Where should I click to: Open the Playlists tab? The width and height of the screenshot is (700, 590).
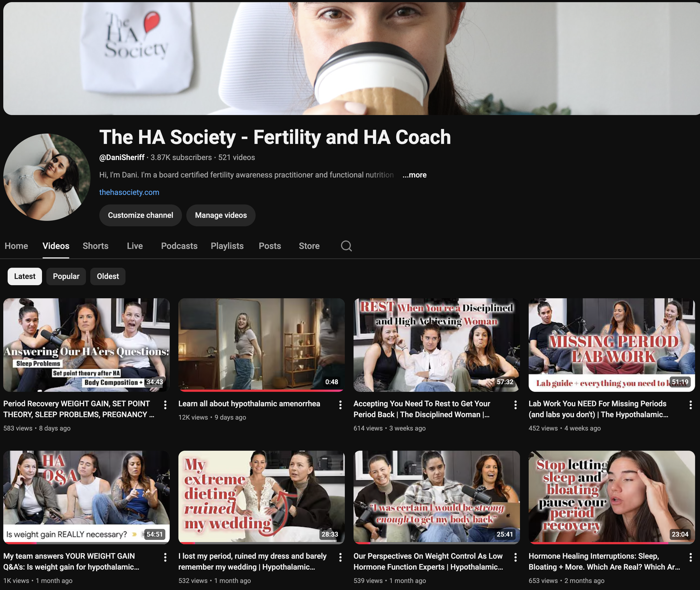[x=227, y=246]
